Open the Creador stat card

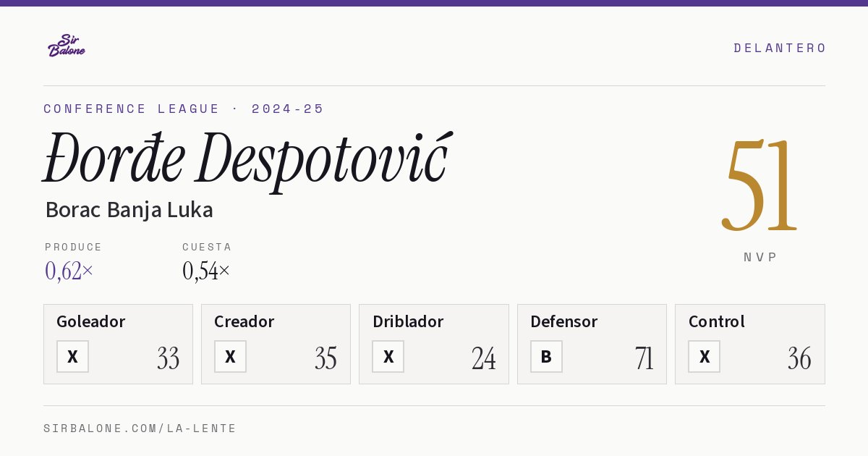coord(276,344)
